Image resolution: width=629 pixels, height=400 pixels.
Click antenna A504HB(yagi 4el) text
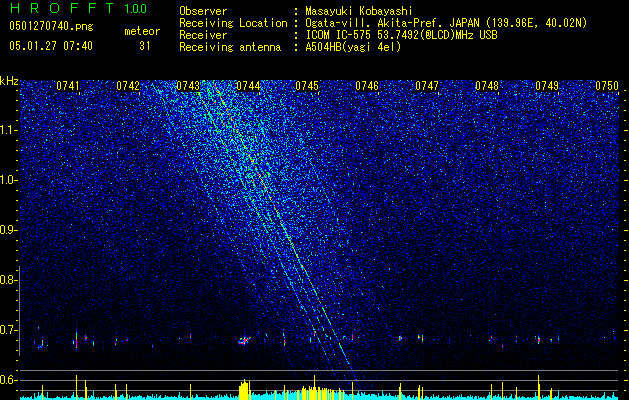[x=353, y=47]
